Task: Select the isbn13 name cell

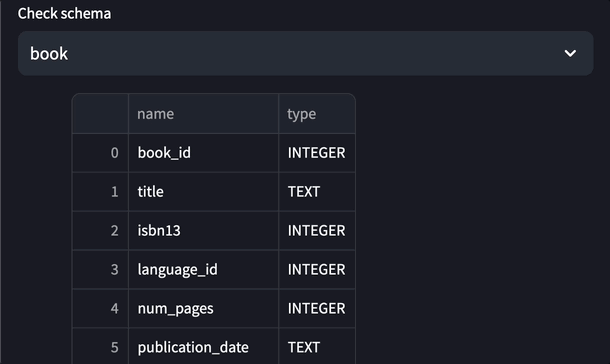Action: click(x=203, y=231)
